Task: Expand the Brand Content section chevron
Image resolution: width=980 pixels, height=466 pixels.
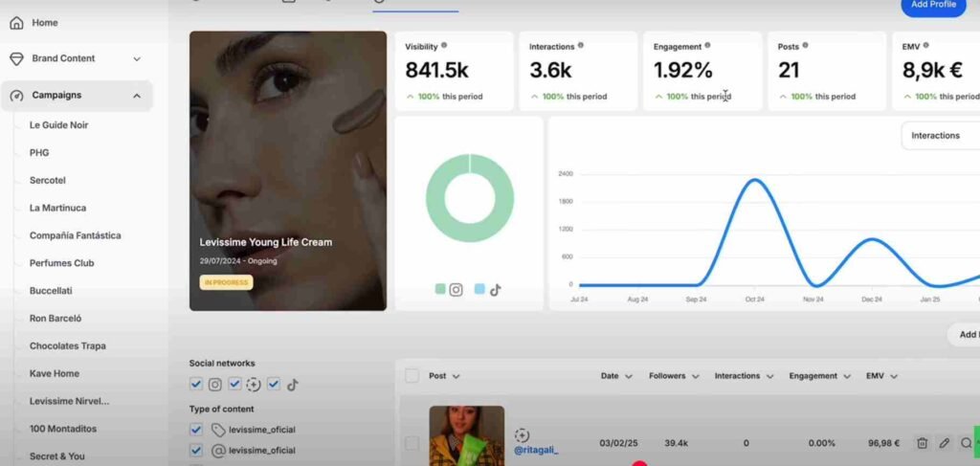Action: [x=137, y=58]
